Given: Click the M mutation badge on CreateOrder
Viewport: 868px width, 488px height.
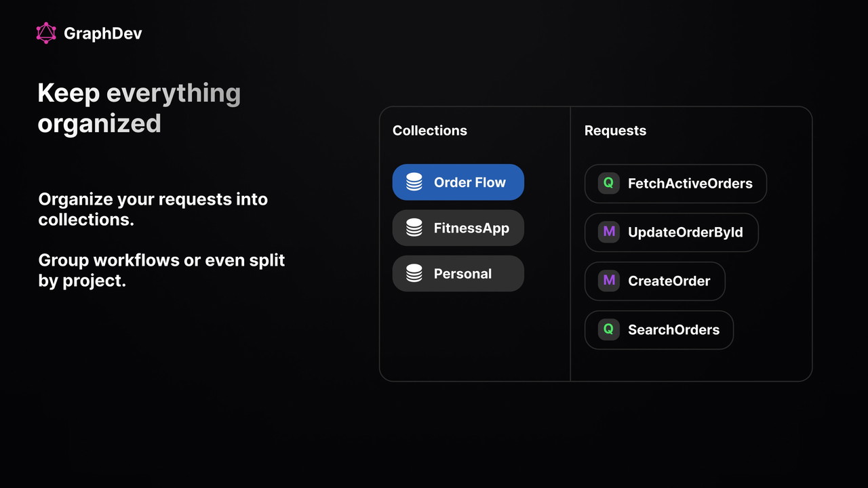Looking at the screenshot, I should [608, 281].
